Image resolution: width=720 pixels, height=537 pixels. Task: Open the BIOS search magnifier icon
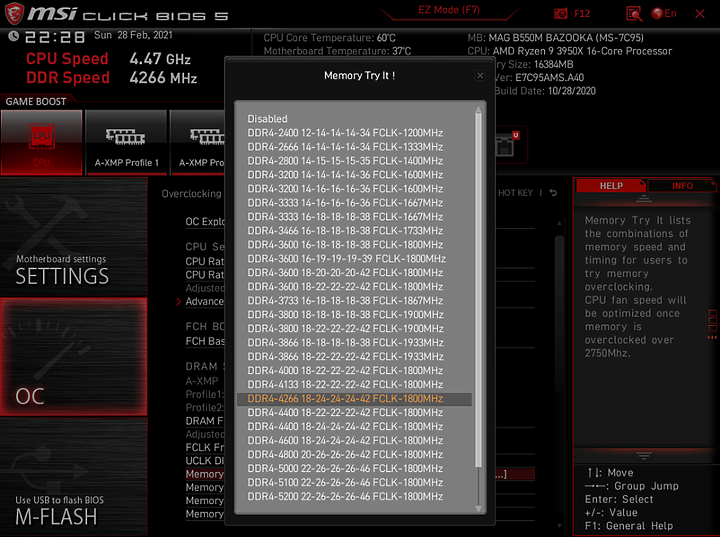(634, 14)
